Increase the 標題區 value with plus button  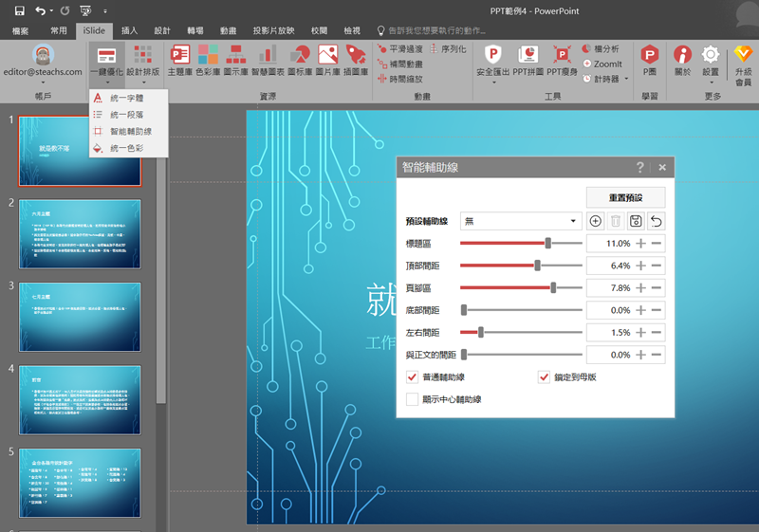pyautogui.click(x=640, y=244)
